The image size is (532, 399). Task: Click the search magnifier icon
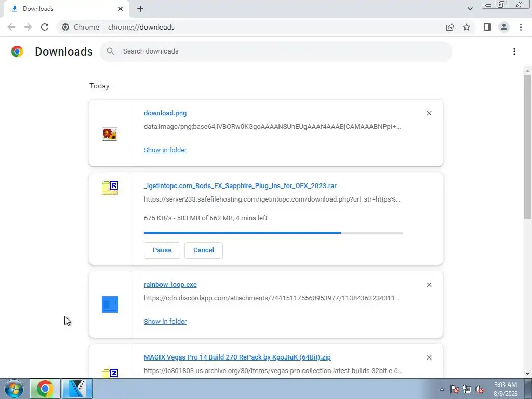coord(110,51)
